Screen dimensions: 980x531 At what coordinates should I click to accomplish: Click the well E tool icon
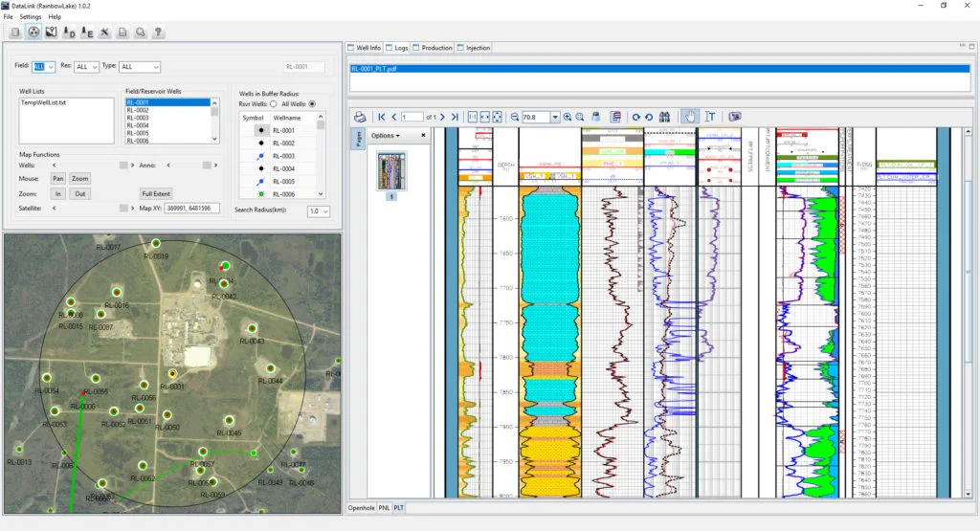tap(87, 33)
